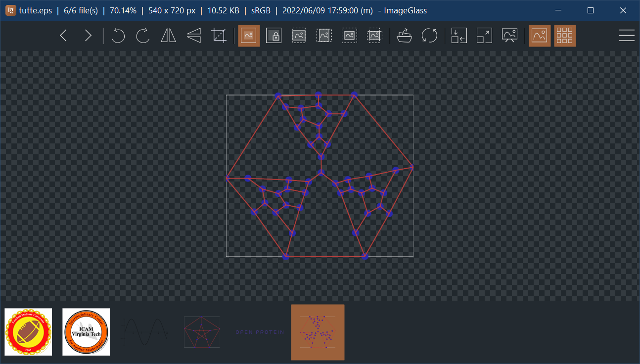Click the sRGB color profile text
The image size is (640, 364).
click(261, 10)
